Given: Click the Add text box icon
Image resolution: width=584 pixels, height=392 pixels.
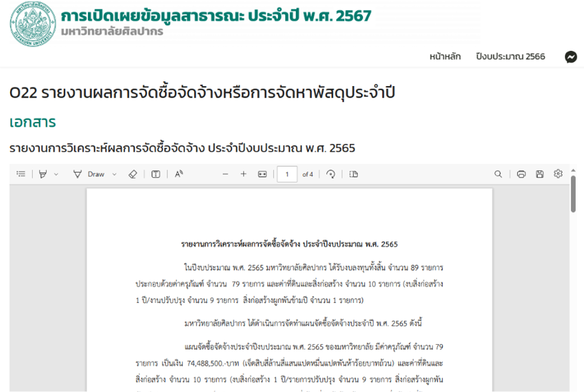Looking at the screenshot, I should point(155,174).
